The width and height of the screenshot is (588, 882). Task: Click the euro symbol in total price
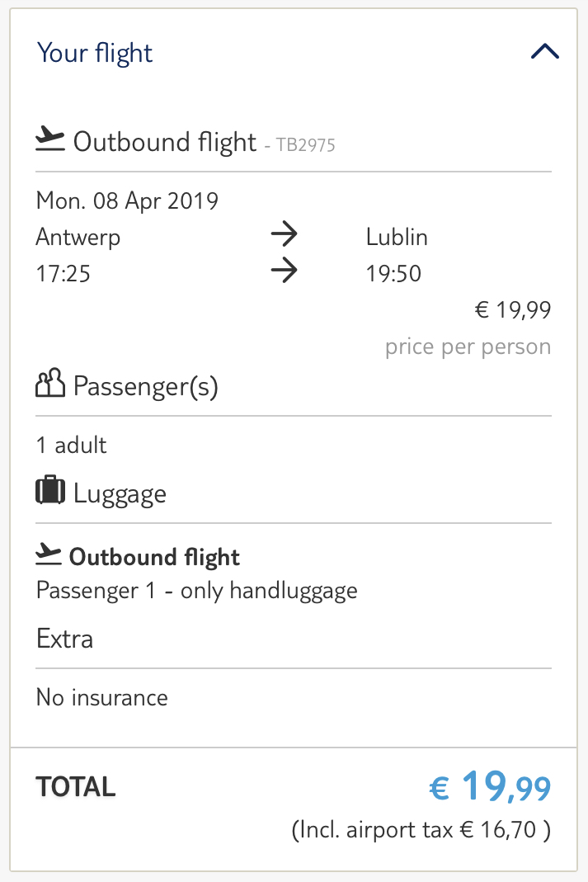click(x=439, y=787)
